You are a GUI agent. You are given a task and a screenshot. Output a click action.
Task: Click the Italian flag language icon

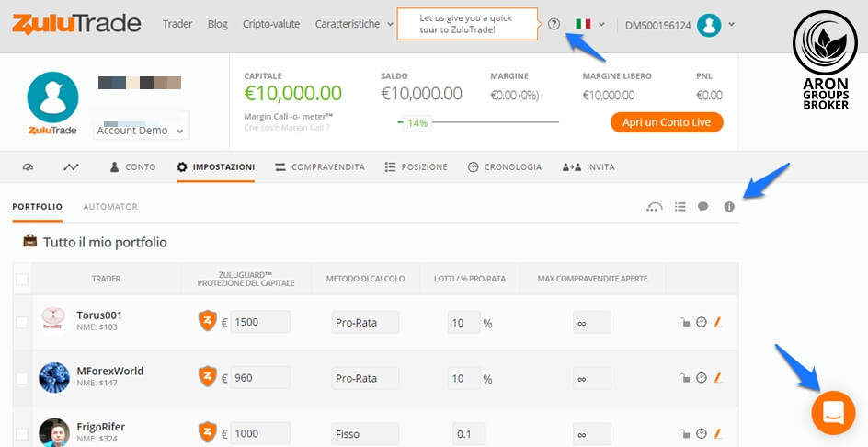583,24
